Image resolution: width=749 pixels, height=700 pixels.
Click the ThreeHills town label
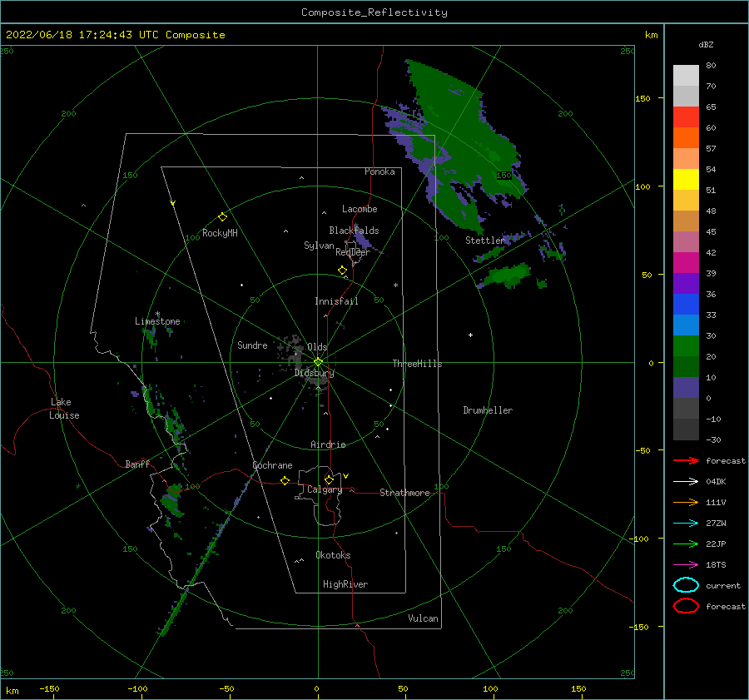coord(418,364)
